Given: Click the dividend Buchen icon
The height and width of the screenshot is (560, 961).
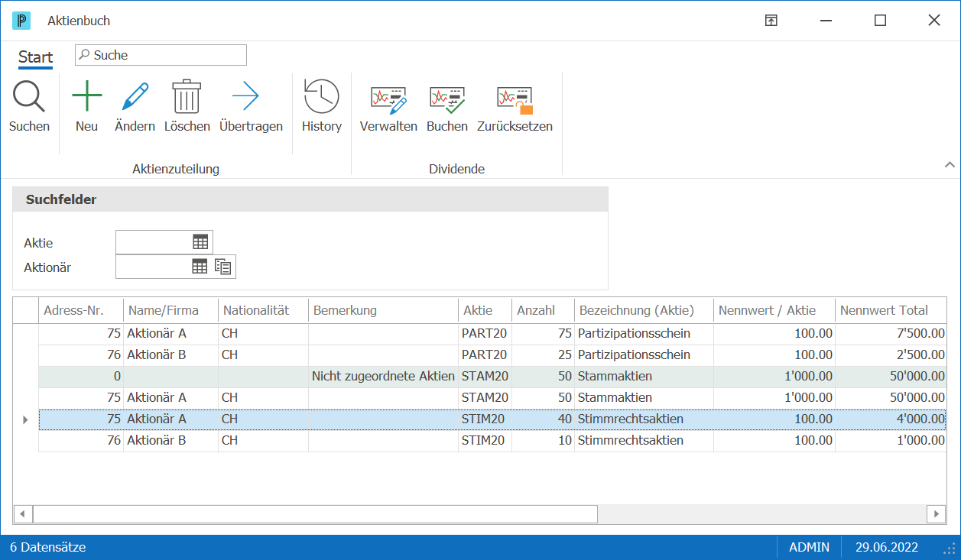Looking at the screenshot, I should point(447,100).
